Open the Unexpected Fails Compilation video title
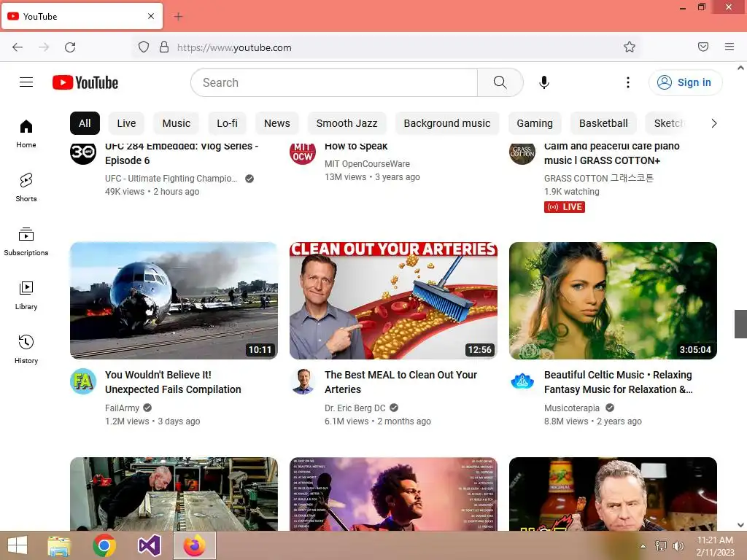Screen dimensions: 747x560 tap(173, 382)
